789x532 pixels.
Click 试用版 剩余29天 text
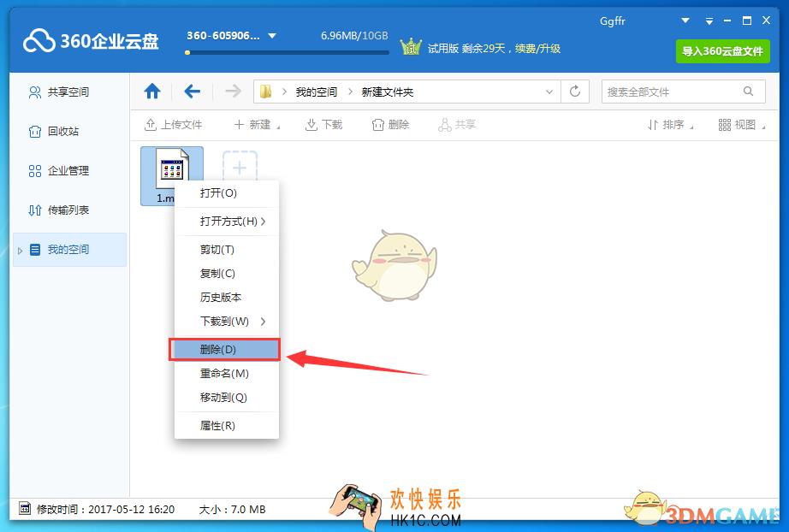[x=466, y=48]
